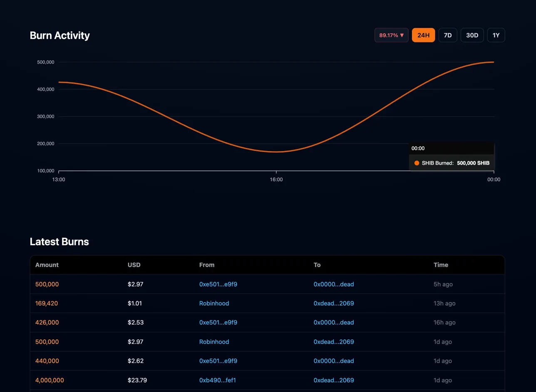Click the 4,000,000 burn amount
Screen dimensions: 536x392
tap(50, 380)
